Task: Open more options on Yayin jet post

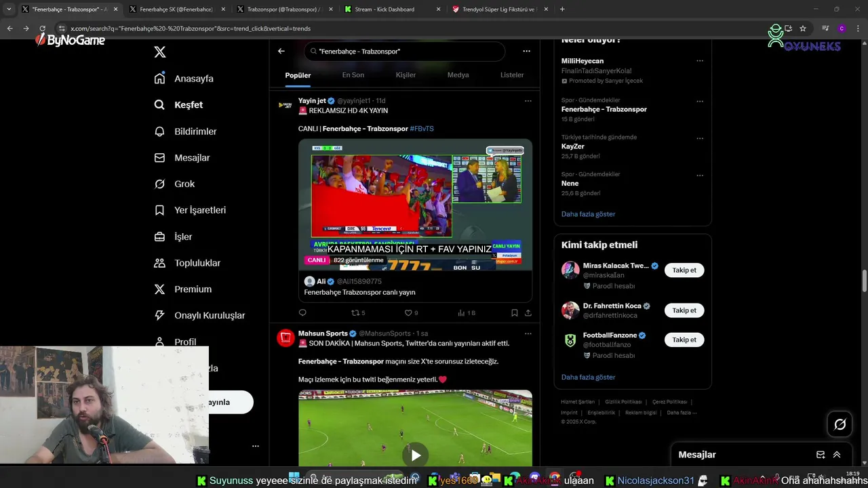Action: click(x=528, y=101)
